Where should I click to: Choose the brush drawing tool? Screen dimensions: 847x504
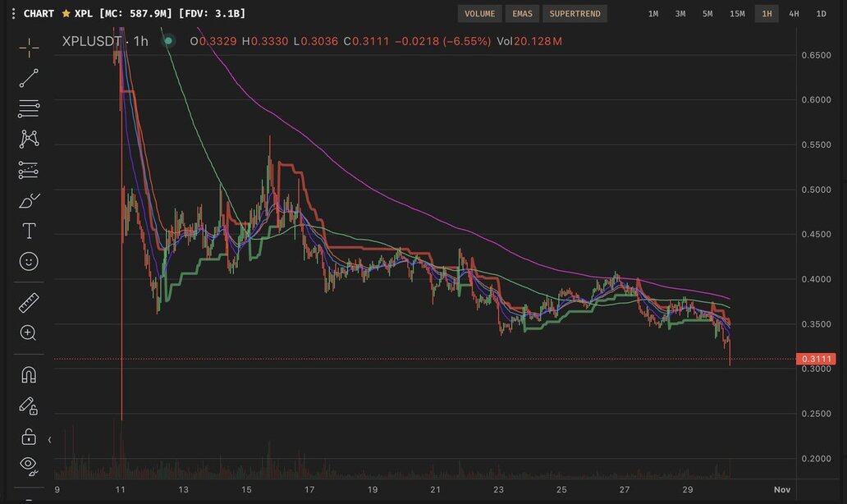pyautogui.click(x=29, y=200)
